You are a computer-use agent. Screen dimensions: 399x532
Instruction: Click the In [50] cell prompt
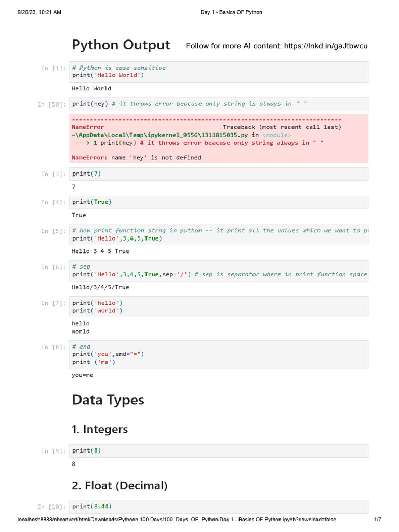point(51,104)
